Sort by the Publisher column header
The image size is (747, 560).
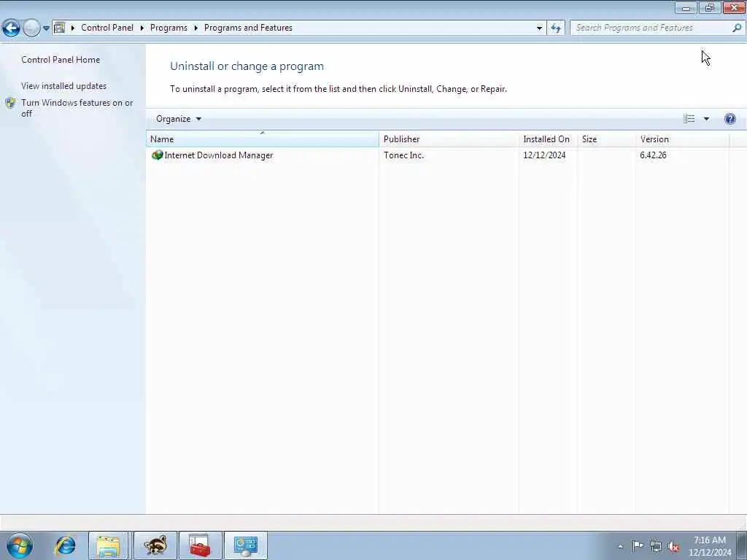pos(449,139)
